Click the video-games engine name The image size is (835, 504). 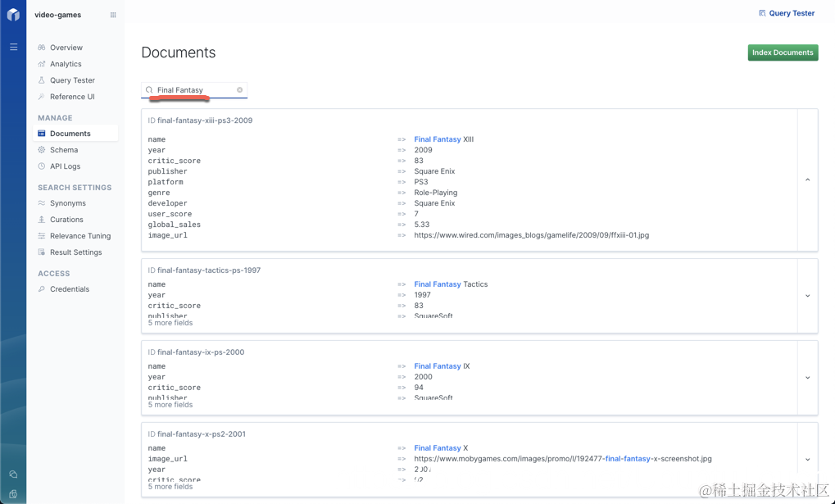(58, 15)
